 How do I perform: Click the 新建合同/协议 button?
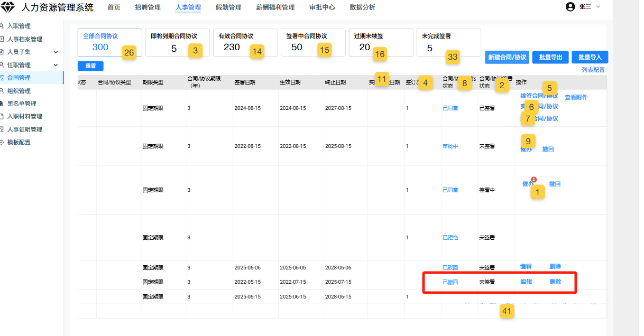coord(507,58)
